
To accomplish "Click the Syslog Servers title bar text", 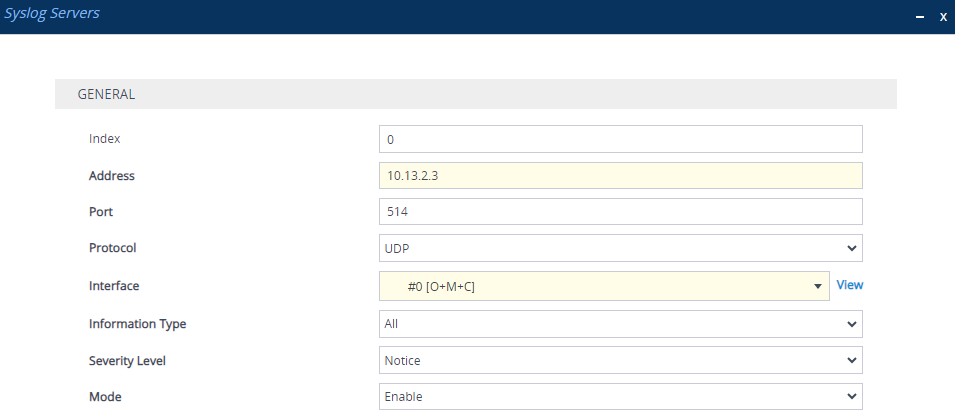I will [x=52, y=14].
